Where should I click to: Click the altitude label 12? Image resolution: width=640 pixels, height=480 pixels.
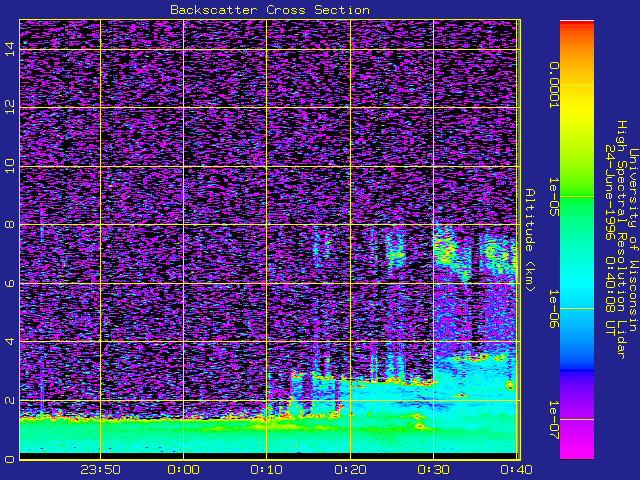(x=10, y=107)
